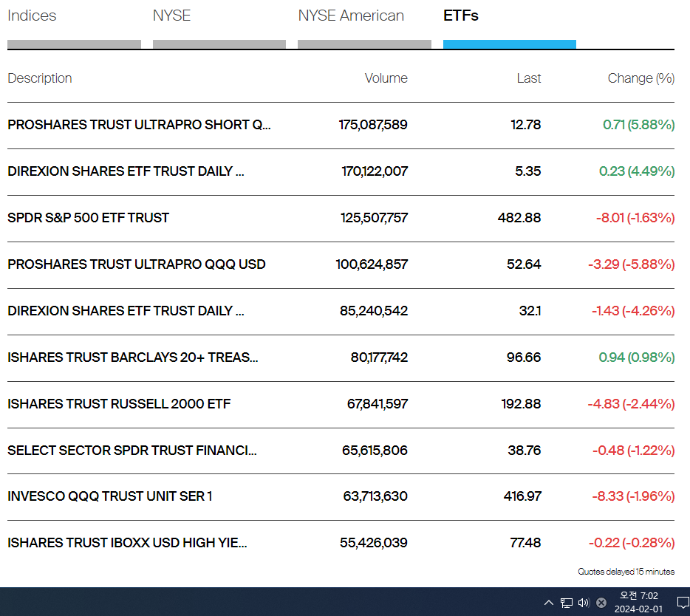Click change value 0.71 (5.88%)
The image size is (690, 616).
[x=638, y=125]
